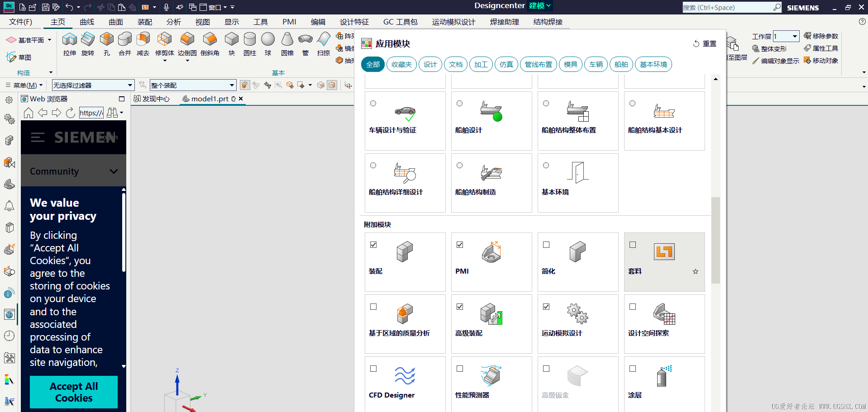Image resolution: width=868 pixels, height=412 pixels.
Task: Open the 发现中心 tab
Action: [x=152, y=99]
